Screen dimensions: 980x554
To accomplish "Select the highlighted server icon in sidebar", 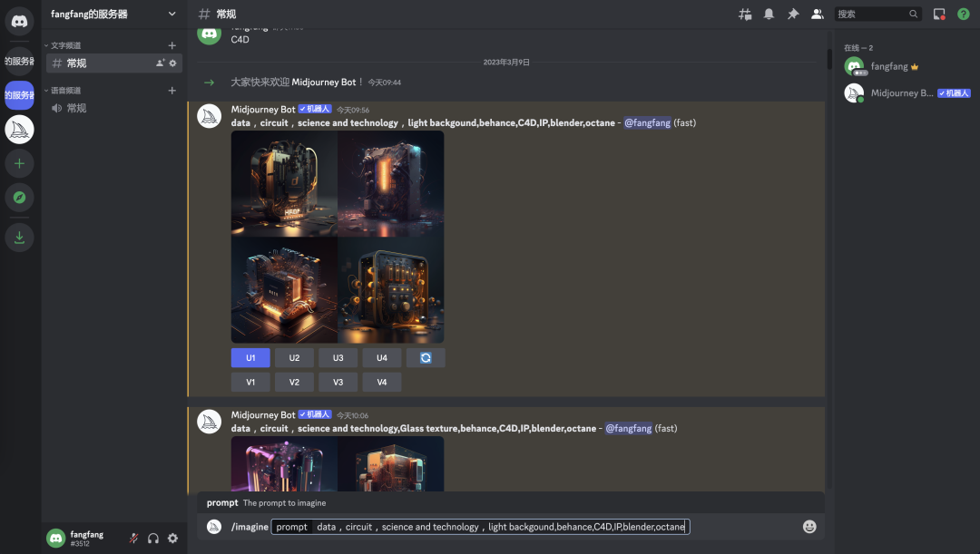I will click(x=19, y=95).
